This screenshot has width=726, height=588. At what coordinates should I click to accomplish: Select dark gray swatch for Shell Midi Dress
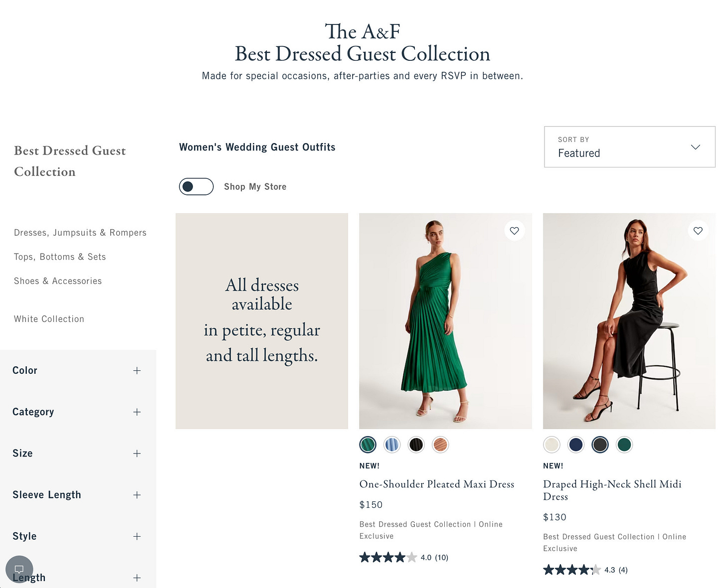coord(600,444)
